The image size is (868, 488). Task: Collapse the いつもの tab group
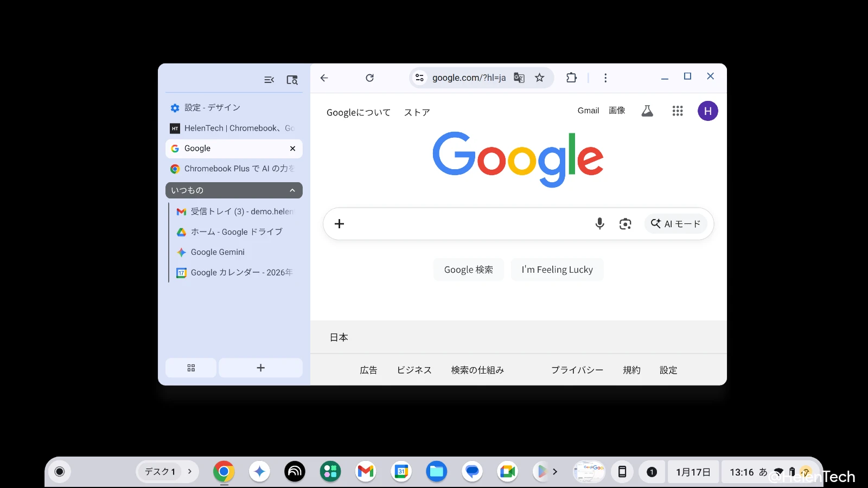[x=292, y=190]
